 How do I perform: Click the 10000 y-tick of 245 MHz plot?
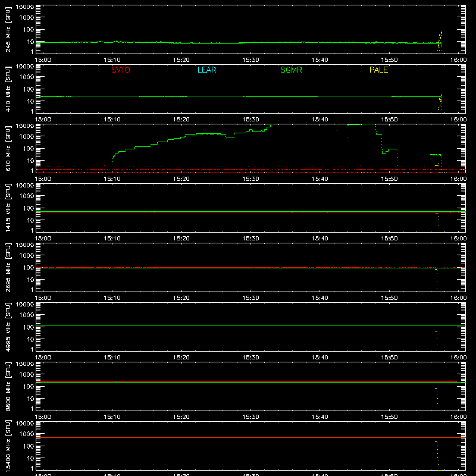[x=25, y=7]
